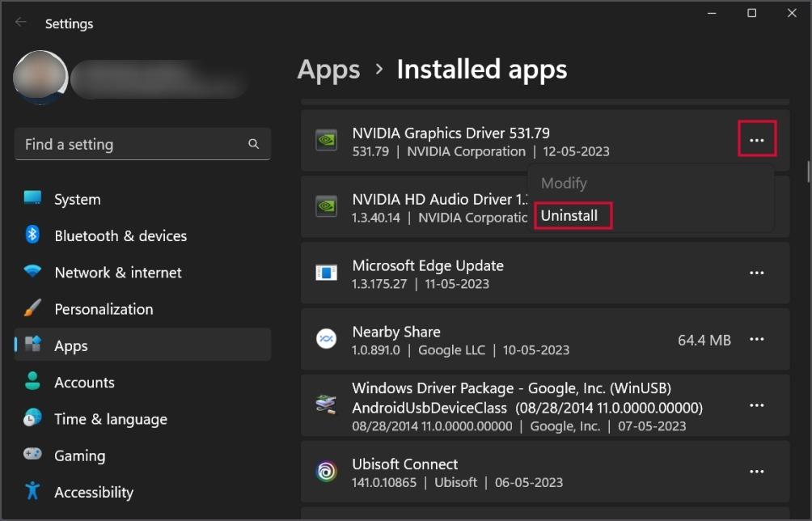Screen dimensions: 812x521
Task: Click NVIDIA Corporation publisher under Graphics Driver
Action: (466, 151)
